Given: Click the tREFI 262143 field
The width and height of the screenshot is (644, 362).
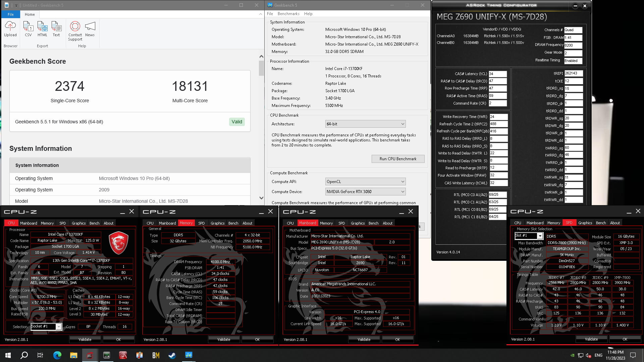Looking at the screenshot, I should (x=574, y=73).
